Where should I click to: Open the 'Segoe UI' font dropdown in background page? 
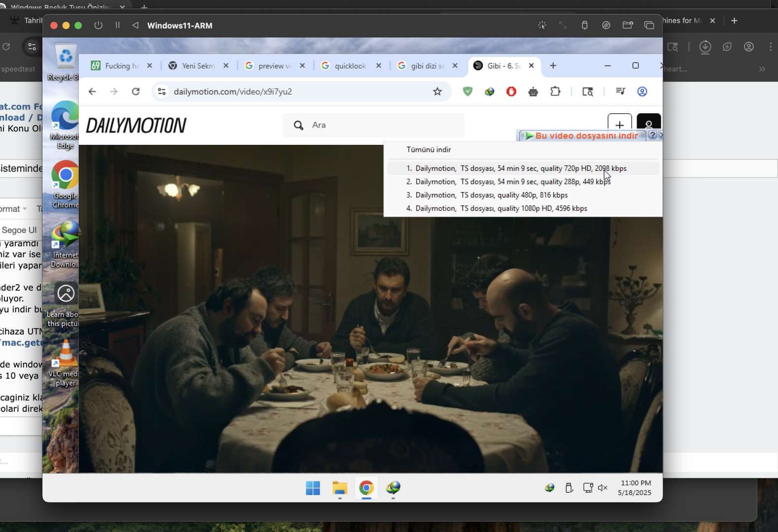click(x=20, y=230)
